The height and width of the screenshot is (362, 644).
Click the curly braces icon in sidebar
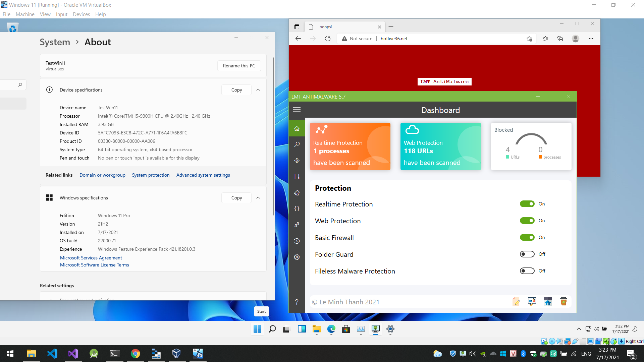pyautogui.click(x=297, y=209)
